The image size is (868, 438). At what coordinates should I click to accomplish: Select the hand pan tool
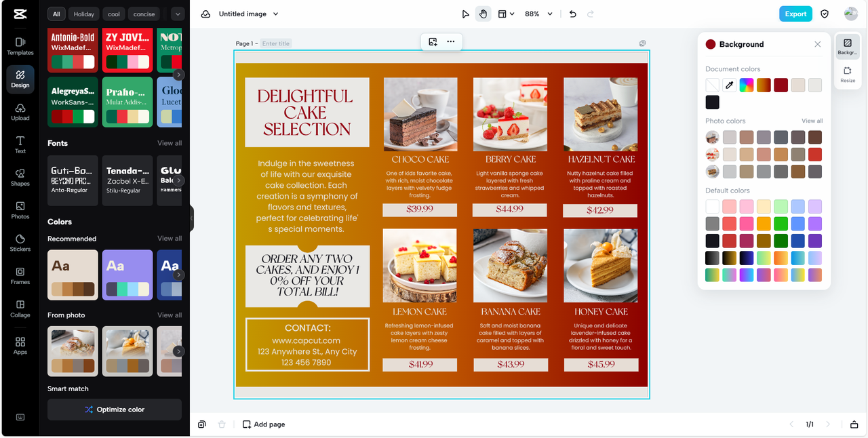[483, 14]
